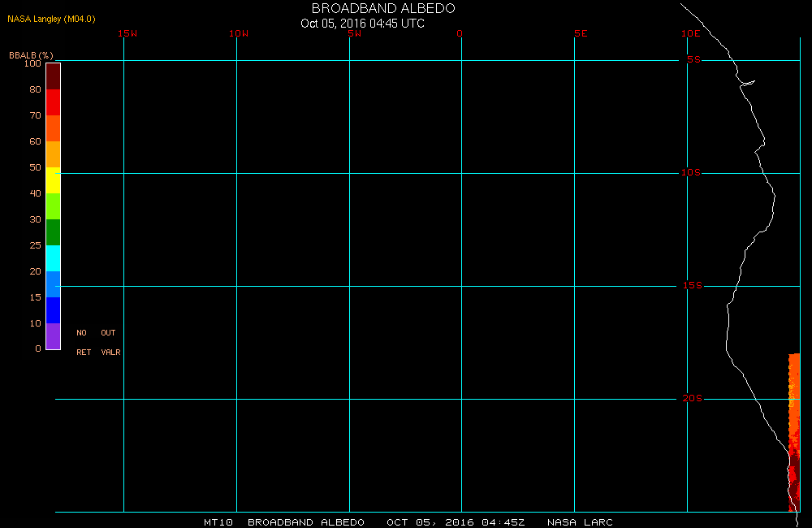Click the 15W longitude label
This screenshot has height=528, width=812.
[x=127, y=33]
